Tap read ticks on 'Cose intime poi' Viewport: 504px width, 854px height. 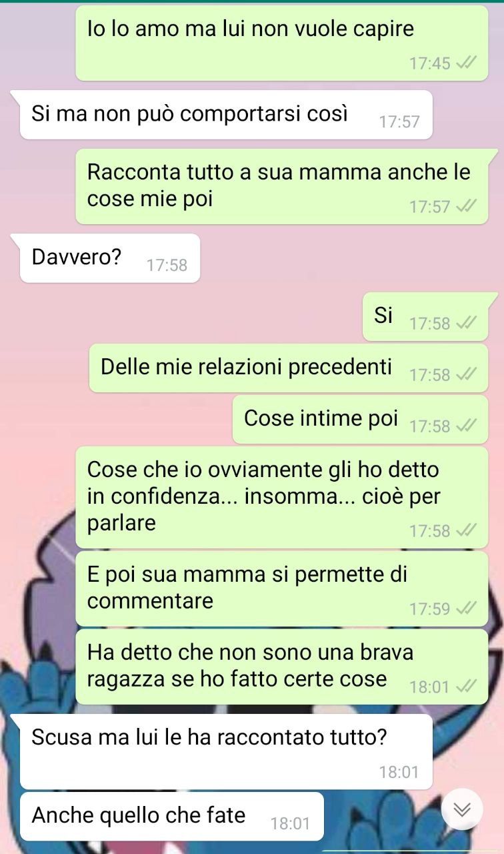click(467, 426)
